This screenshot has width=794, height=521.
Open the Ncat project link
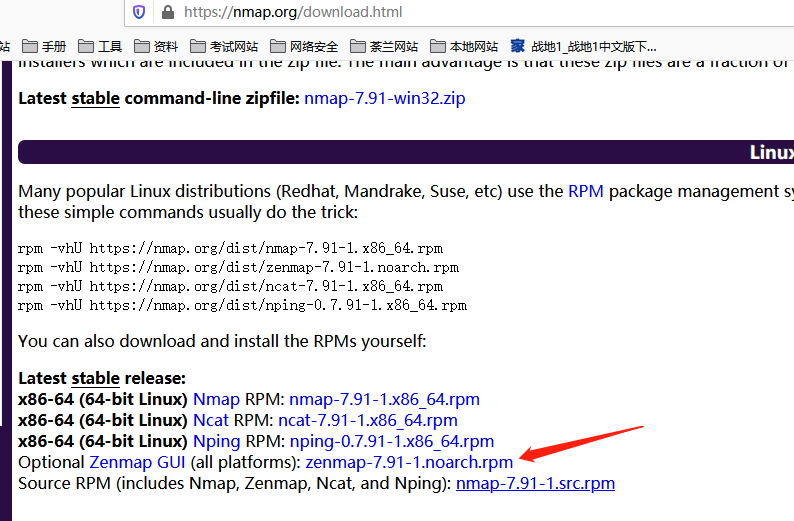(211, 420)
